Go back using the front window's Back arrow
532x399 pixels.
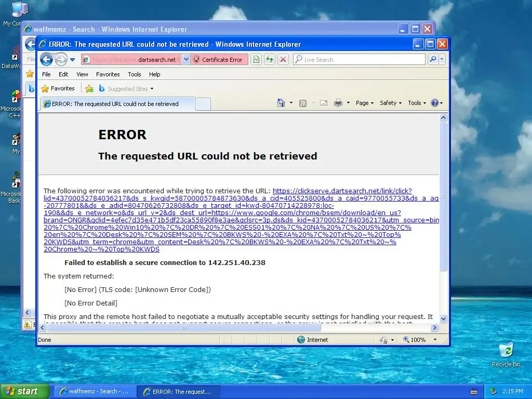pyautogui.click(x=46, y=59)
